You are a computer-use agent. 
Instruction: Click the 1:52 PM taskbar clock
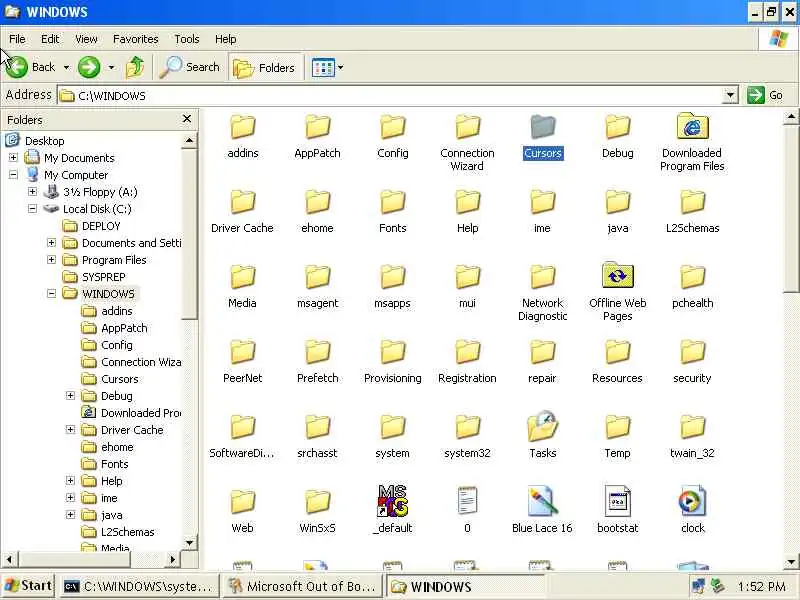[761, 586]
